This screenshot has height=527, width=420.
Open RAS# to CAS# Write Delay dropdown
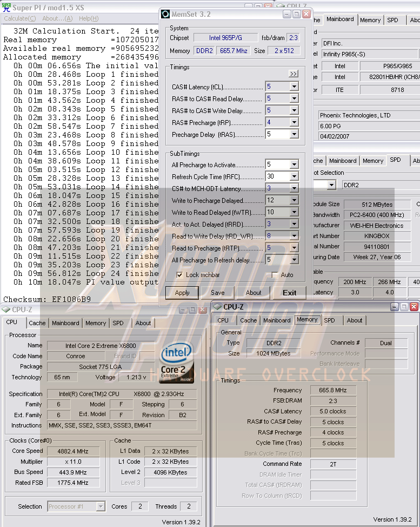click(294, 110)
